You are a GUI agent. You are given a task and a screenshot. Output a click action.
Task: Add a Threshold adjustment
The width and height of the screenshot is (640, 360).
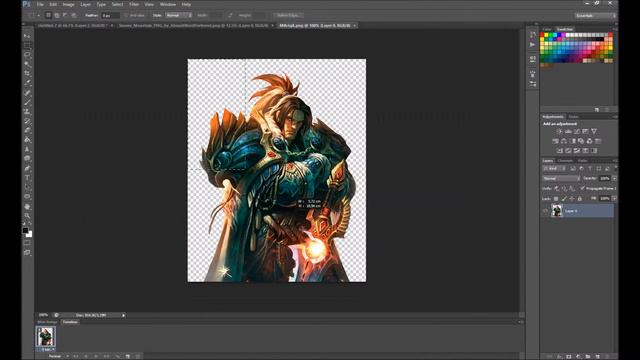point(577,151)
